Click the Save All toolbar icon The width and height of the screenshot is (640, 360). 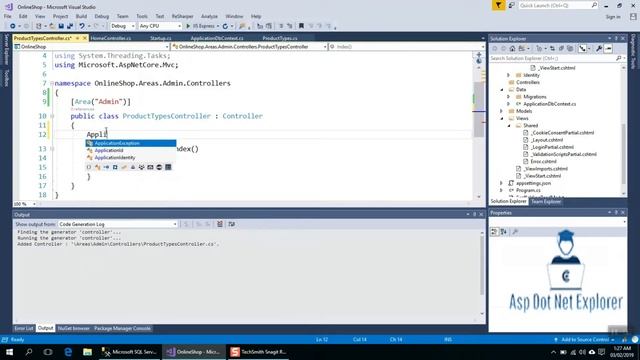[70, 26]
